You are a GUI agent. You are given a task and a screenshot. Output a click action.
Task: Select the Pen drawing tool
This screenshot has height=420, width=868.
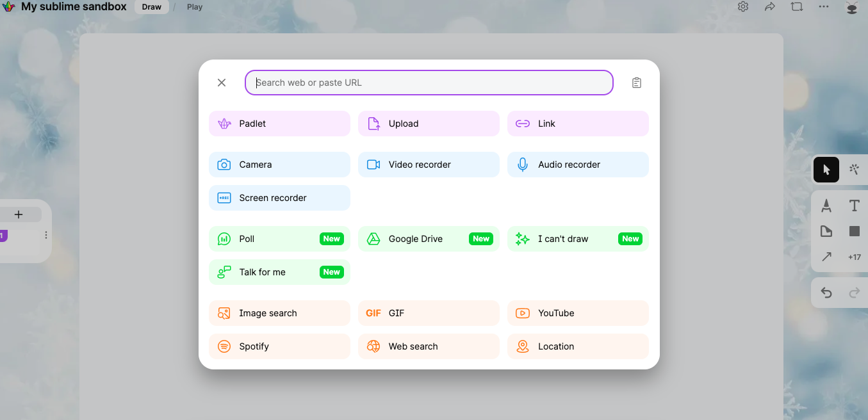click(826, 206)
